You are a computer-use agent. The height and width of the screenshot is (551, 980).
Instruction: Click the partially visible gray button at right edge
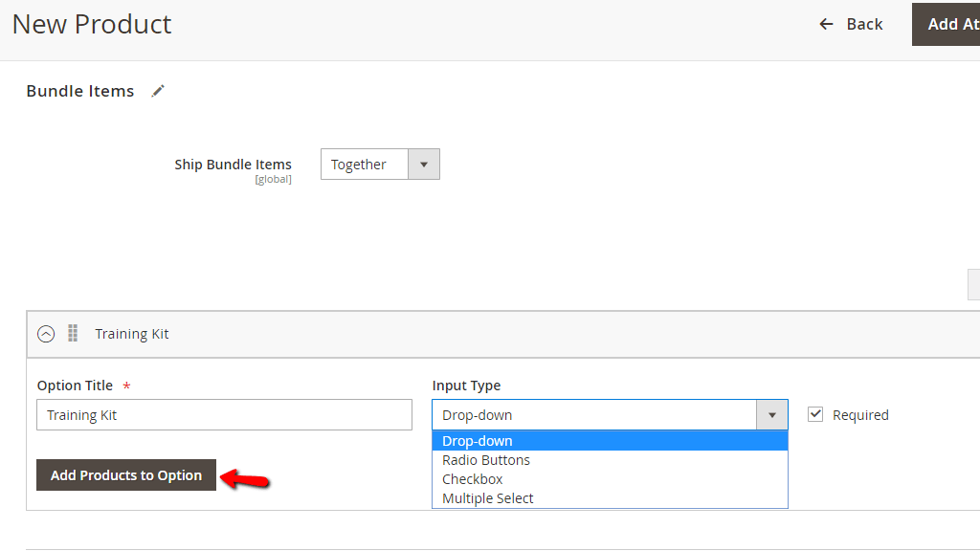tap(974, 284)
